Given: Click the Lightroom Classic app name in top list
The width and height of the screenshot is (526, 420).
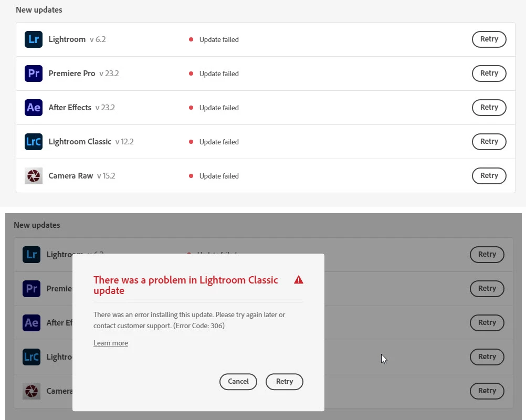Looking at the screenshot, I should coord(80,142).
